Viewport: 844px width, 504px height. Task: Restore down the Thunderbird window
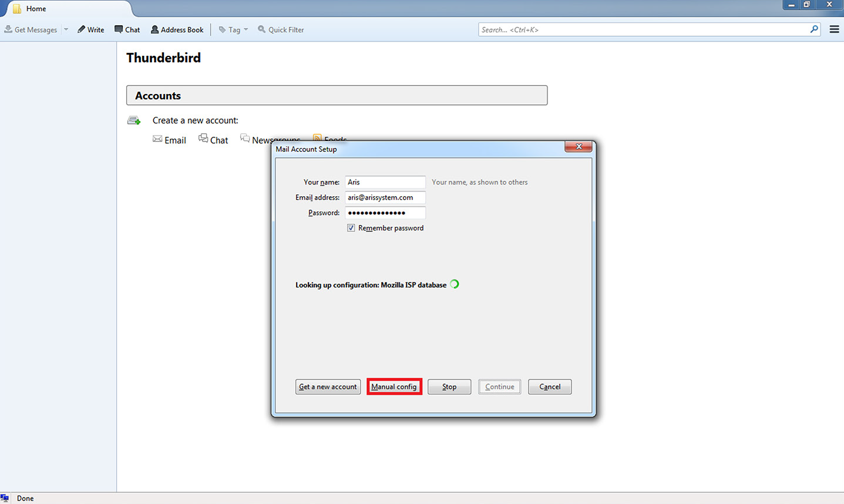(807, 5)
